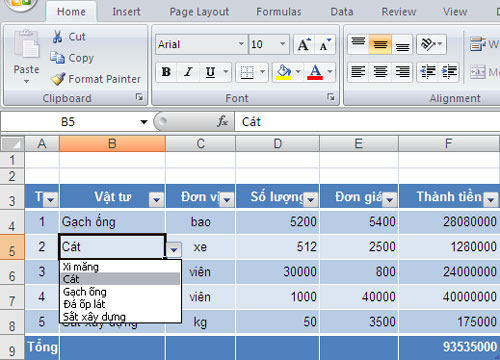This screenshot has width=500, height=360.
Task: Open the Arial font name dropdown
Action: 241,44
